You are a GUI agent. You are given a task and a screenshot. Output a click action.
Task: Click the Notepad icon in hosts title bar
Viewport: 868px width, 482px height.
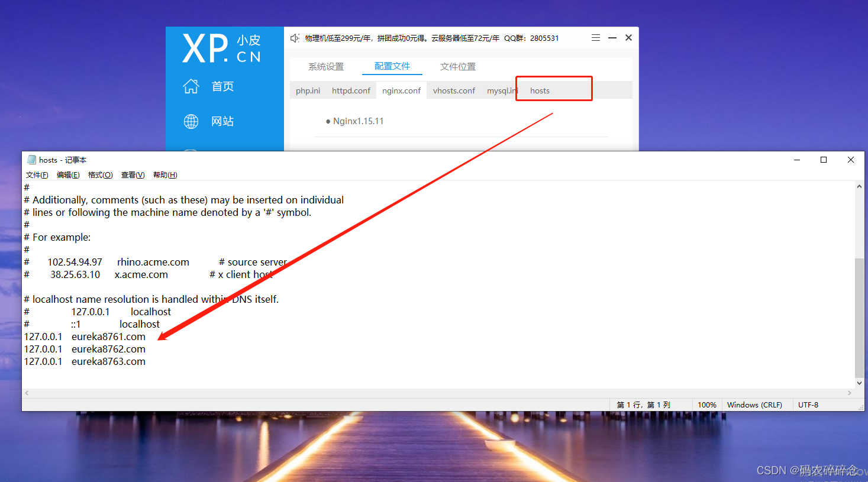32,160
